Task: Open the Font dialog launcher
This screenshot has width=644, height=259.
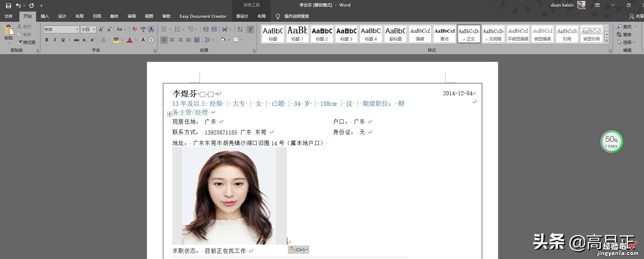Action: pyautogui.click(x=155, y=51)
